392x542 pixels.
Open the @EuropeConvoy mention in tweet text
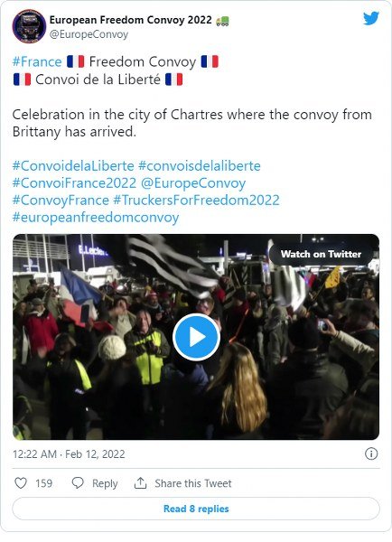(193, 183)
